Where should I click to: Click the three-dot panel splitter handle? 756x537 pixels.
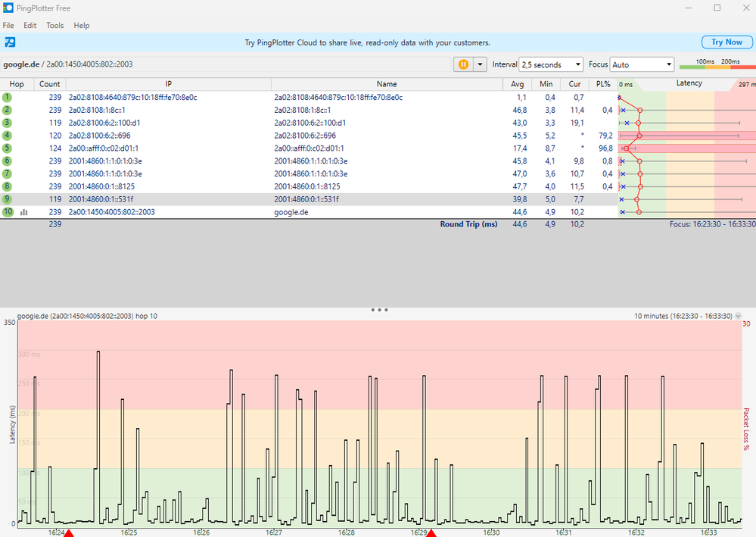379,310
